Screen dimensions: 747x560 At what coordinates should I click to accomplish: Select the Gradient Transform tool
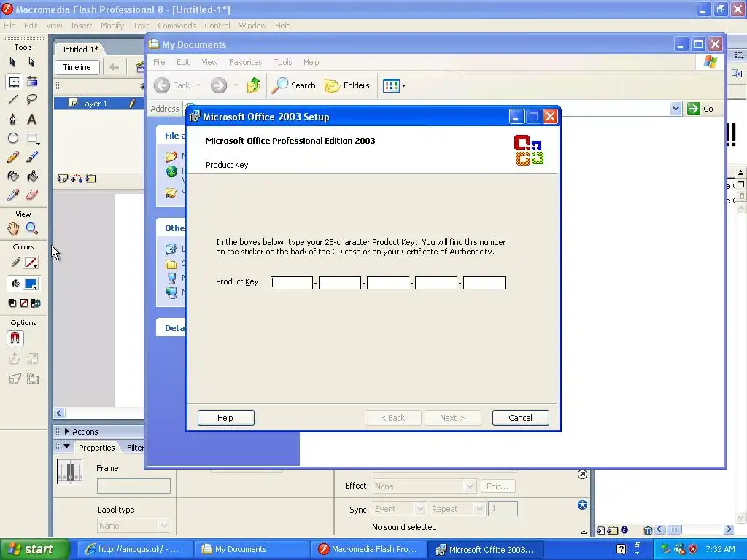tap(32, 81)
